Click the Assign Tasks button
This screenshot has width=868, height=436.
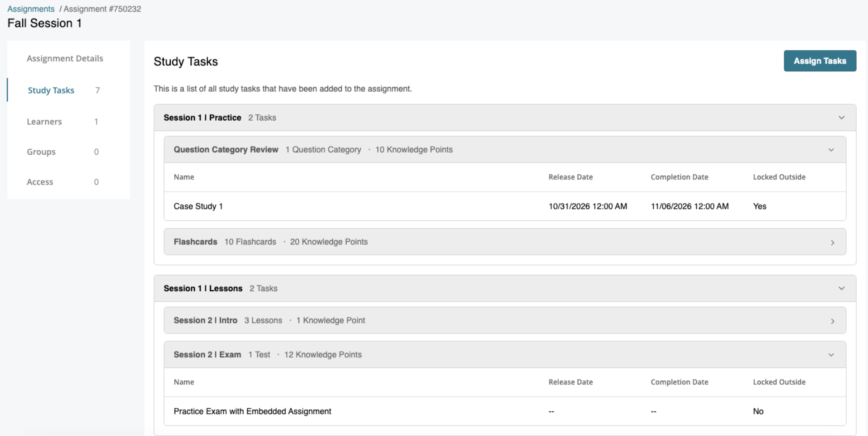tap(820, 61)
